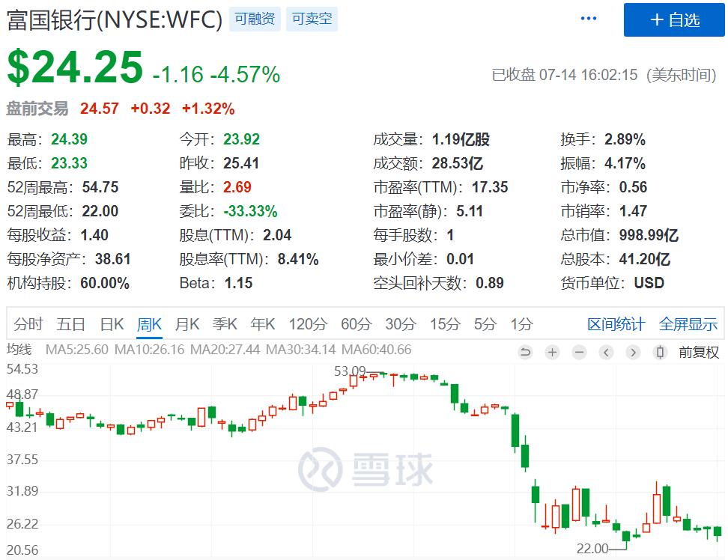
Task: Click the MA5:25.60 indicator label
Action: click(x=77, y=350)
